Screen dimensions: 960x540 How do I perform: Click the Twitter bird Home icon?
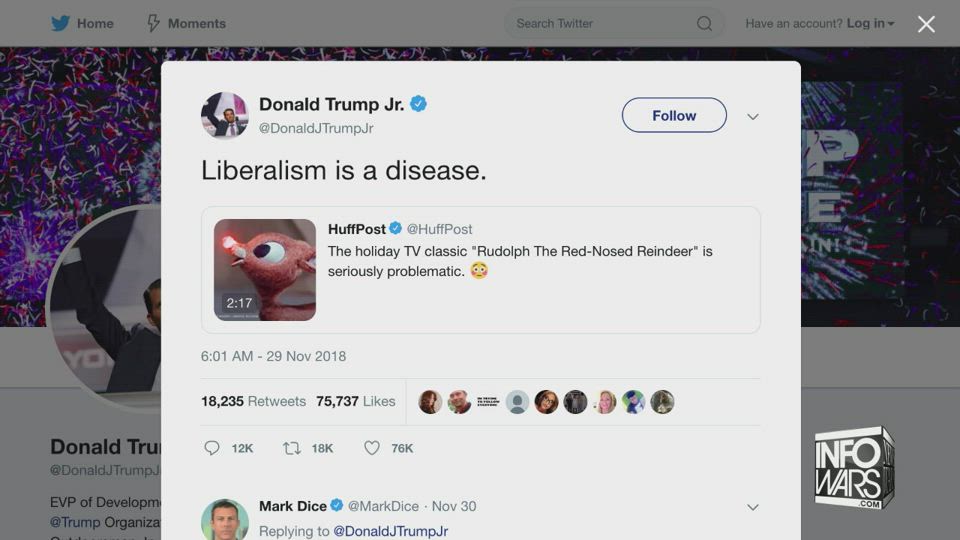[60, 23]
